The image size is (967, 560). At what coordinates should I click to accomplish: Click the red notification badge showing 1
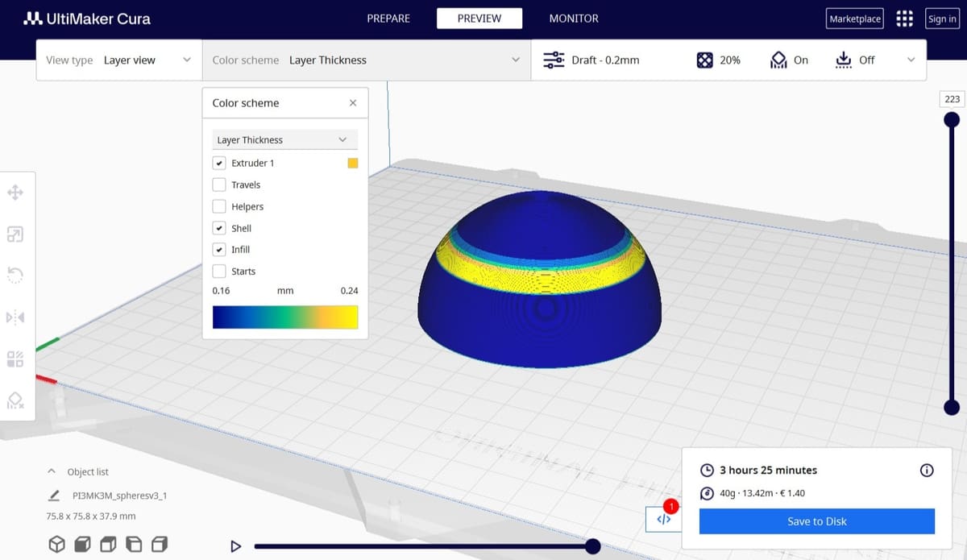671,506
